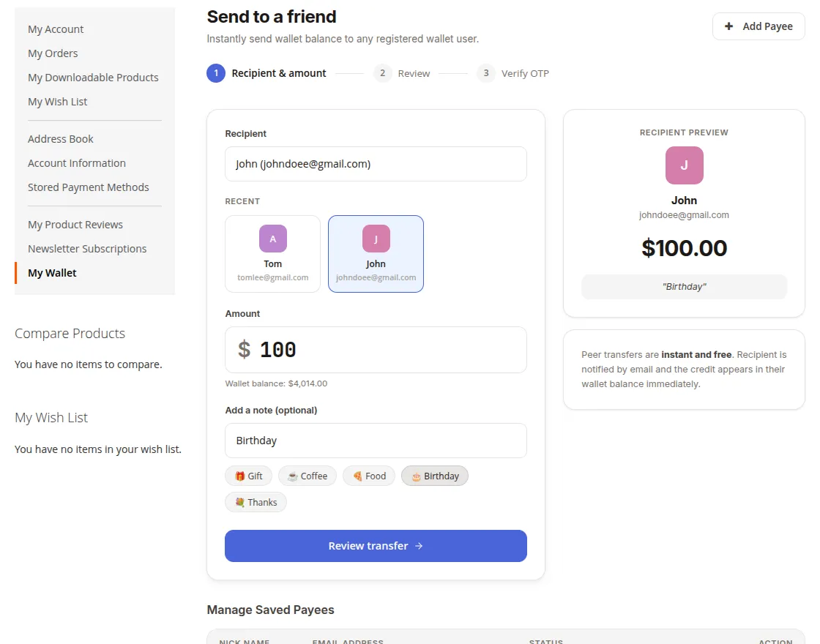Click the step 2 number circle
Image resolution: width=820 pixels, height=644 pixels.
point(383,73)
